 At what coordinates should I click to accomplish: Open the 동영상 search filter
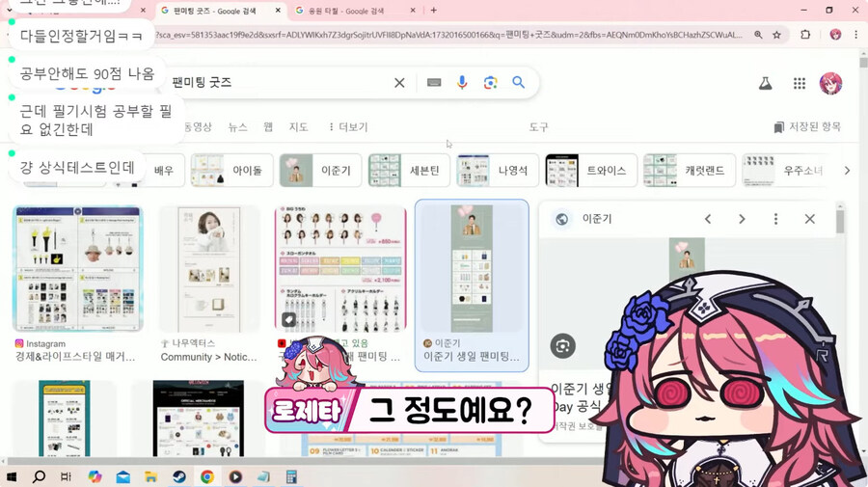point(198,127)
